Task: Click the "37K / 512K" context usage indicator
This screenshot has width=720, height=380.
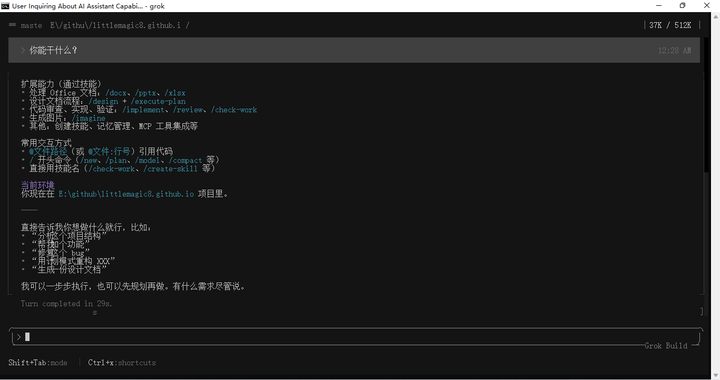Action: click(x=670, y=25)
